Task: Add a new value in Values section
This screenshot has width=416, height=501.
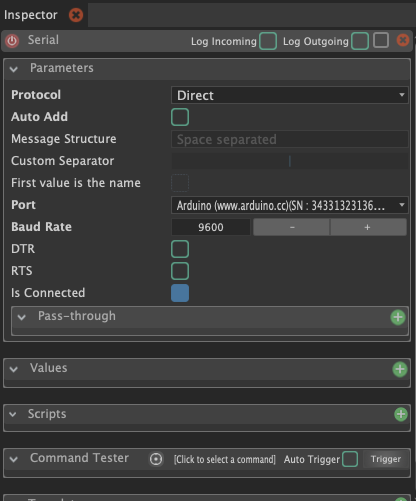Action: pyautogui.click(x=400, y=369)
